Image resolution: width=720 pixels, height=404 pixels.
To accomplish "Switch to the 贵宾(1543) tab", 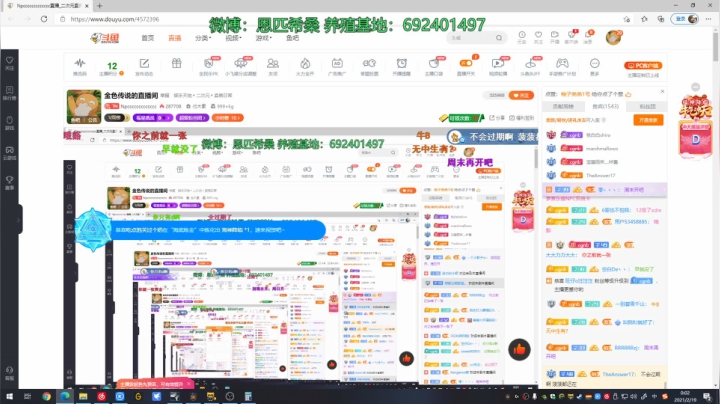I will (x=605, y=107).
